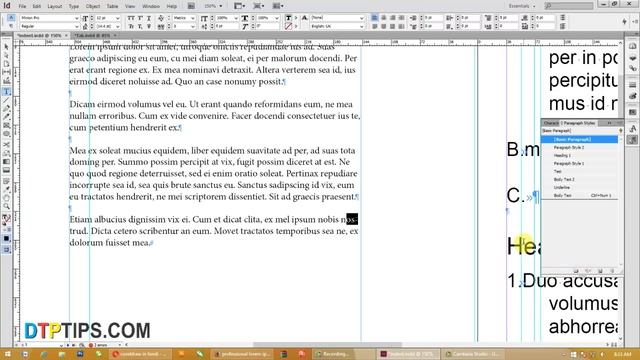Click the Quick Apply lightning icon

(624, 22)
